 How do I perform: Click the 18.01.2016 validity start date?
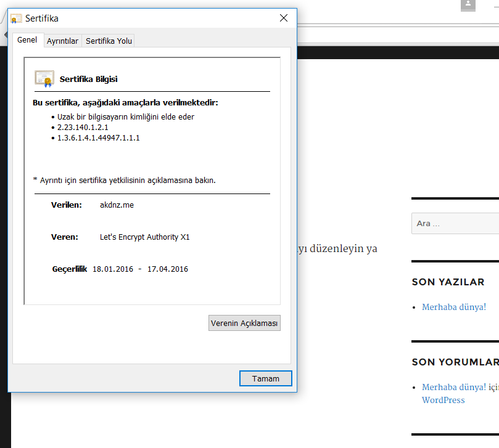click(113, 269)
